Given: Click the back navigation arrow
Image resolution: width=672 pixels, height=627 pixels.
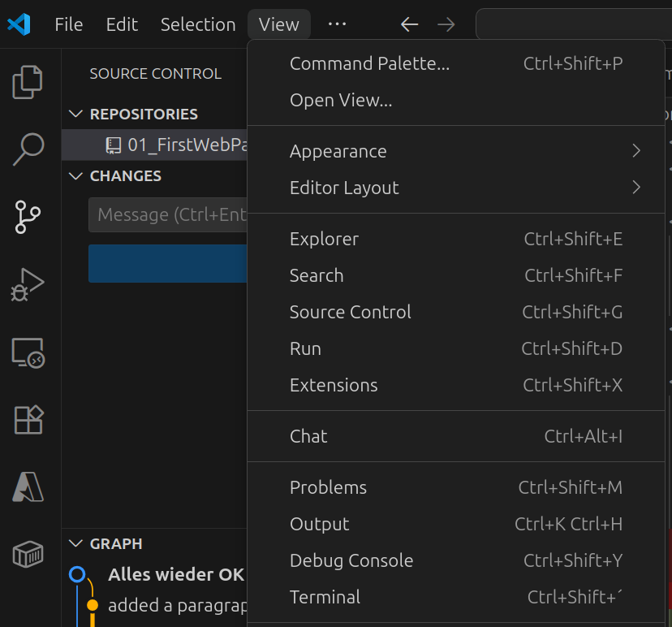Looking at the screenshot, I should pos(410,24).
